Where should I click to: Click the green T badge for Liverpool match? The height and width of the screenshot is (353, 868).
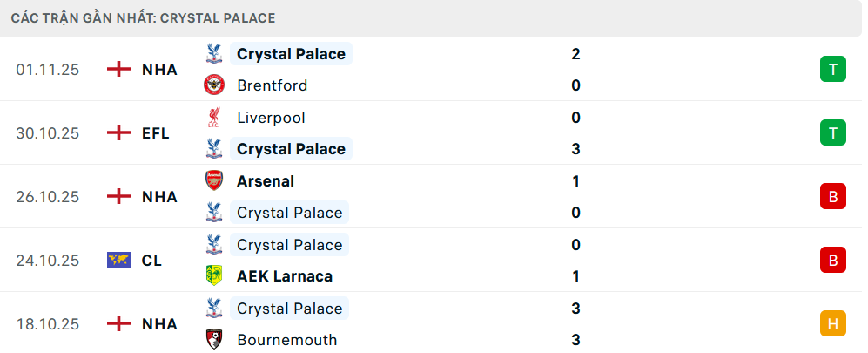click(x=833, y=133)
